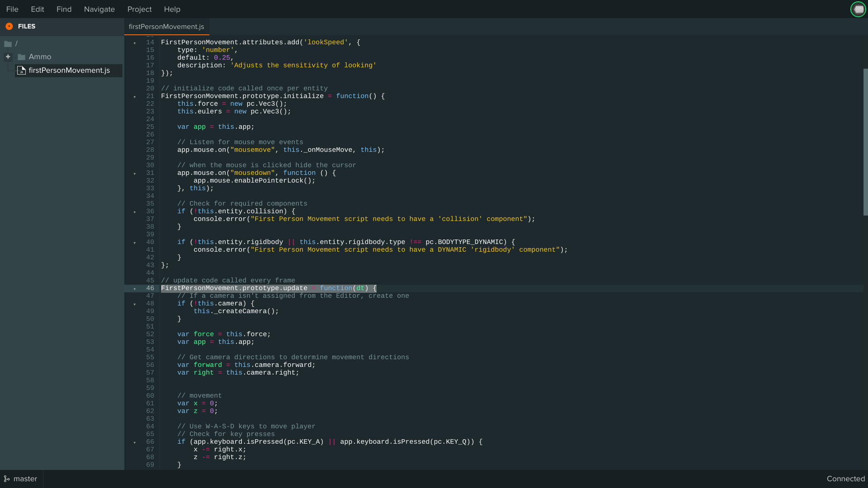Select firstPersonMovement.js in the file tree
Screen dimensions: 868x488
69,70
